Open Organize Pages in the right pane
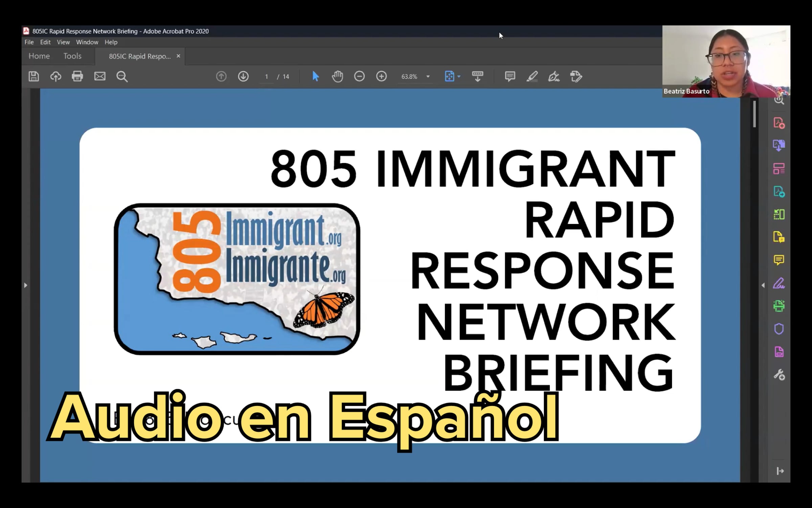Screen dimensions: 812x508 (x=779, y=214)
